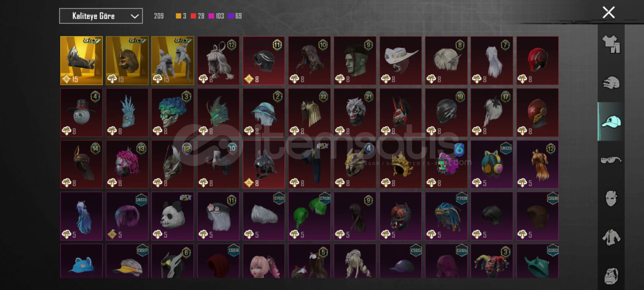Filter by purple rarity count 69
The image size is (644, 290).
pos(235,16)
